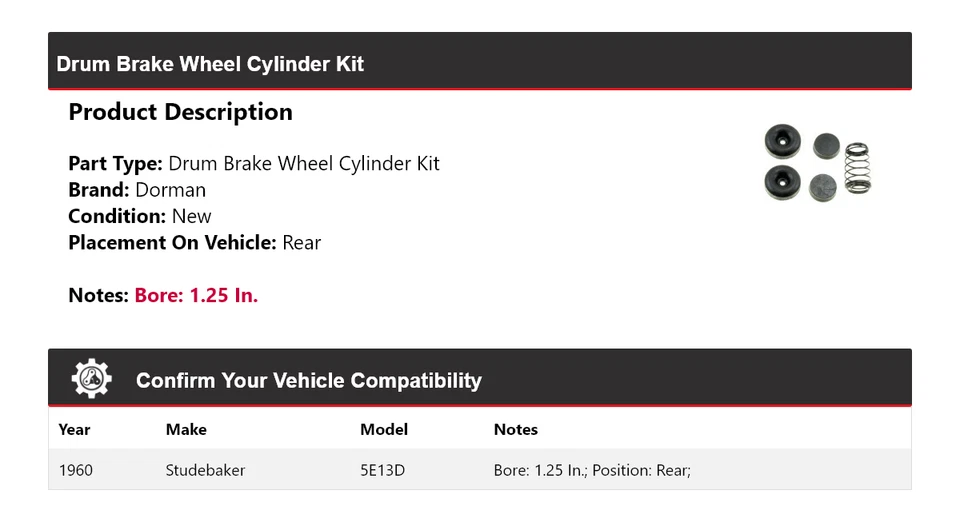The height and width of the screenshot is (522, 960).
Task: Click the Condition value New
Action: click(191, 216)
